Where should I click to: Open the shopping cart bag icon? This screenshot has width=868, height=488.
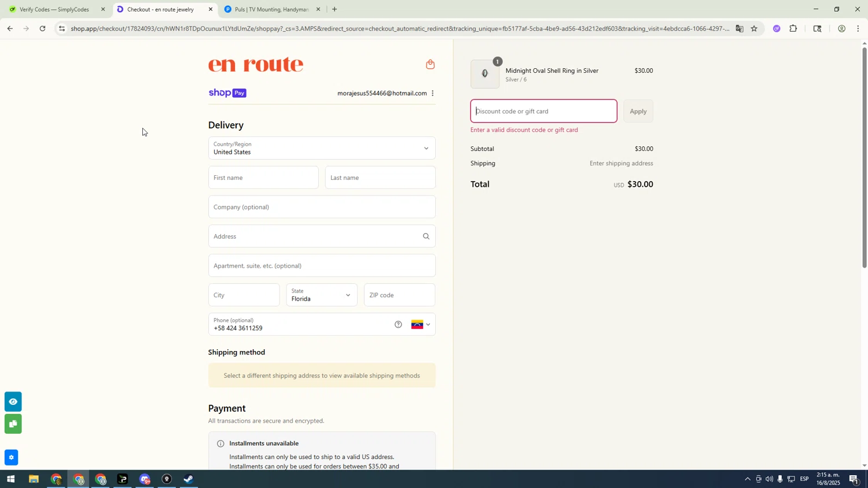pyautogui.click(x=430, y=64)
